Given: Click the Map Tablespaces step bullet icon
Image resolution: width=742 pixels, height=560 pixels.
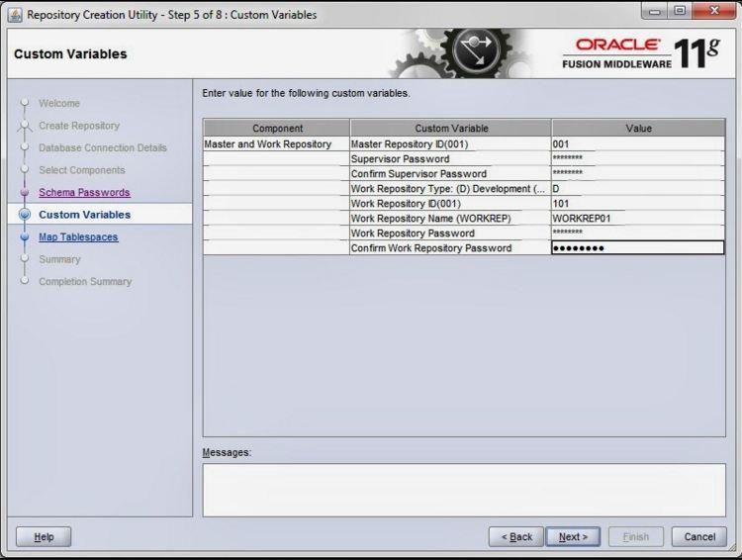Looking at the screenshot, I should pyautogui.click(x=25, y=236).
